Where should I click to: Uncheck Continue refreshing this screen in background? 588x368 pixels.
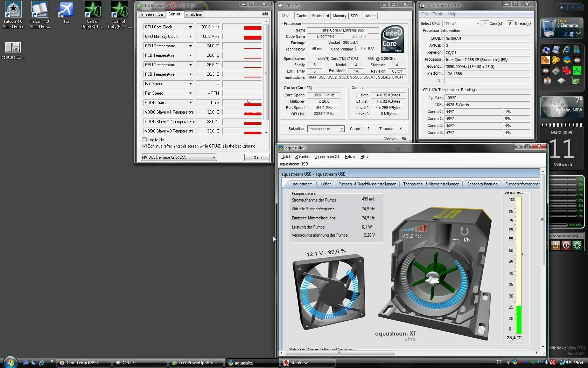point(144,146)
